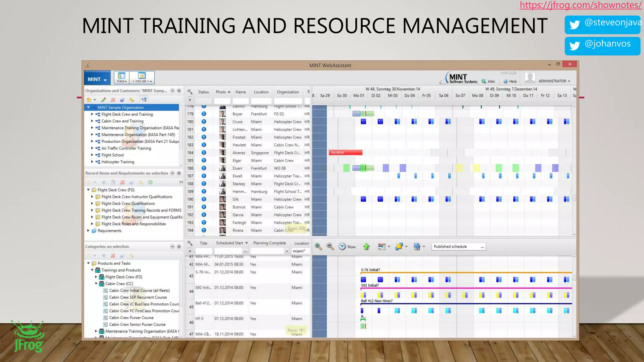Screen dimensions: 644x362
Task: Click the search magnifier icon in the courses table
Action: (190, 243)
